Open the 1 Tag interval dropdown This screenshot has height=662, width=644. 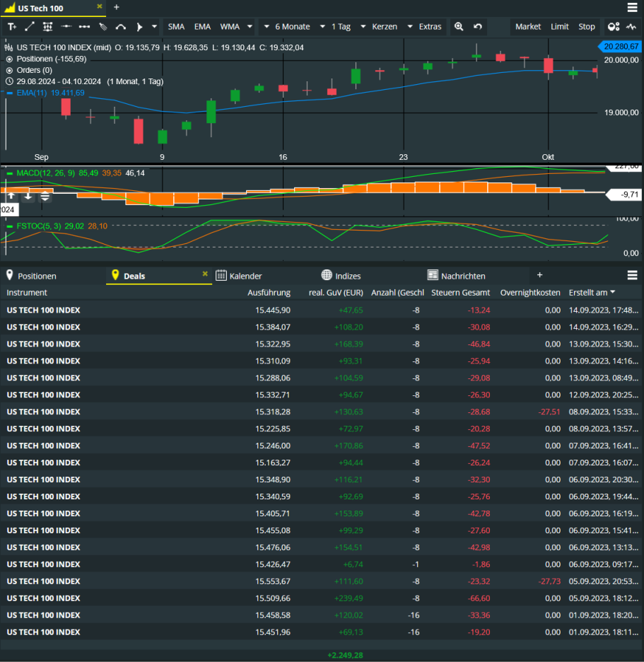336,27
